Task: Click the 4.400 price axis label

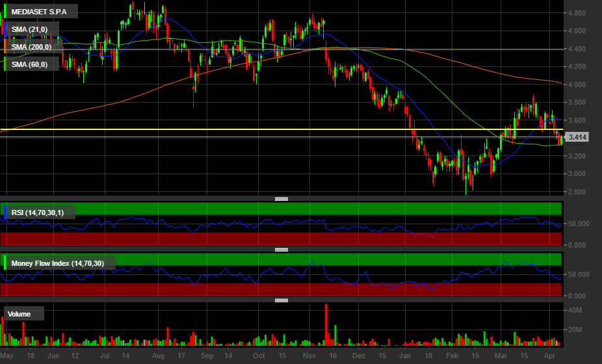Action: point(577,49)
